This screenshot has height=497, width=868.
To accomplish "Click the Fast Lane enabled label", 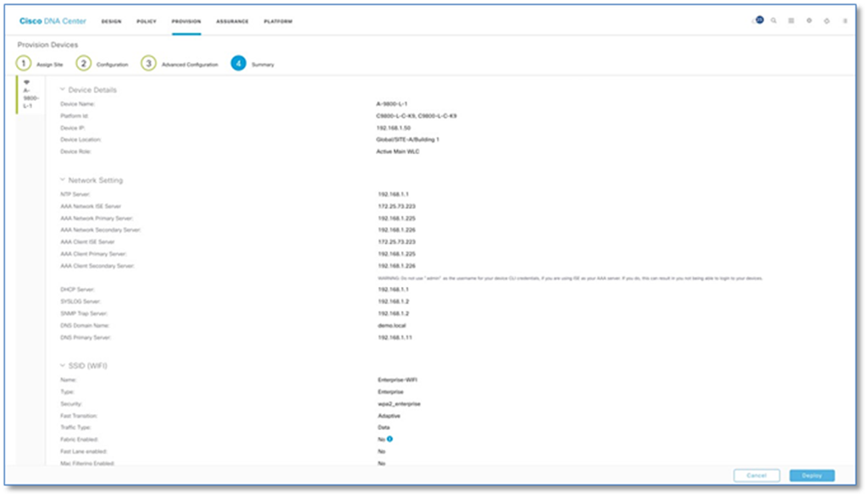I will pos(84,451).
